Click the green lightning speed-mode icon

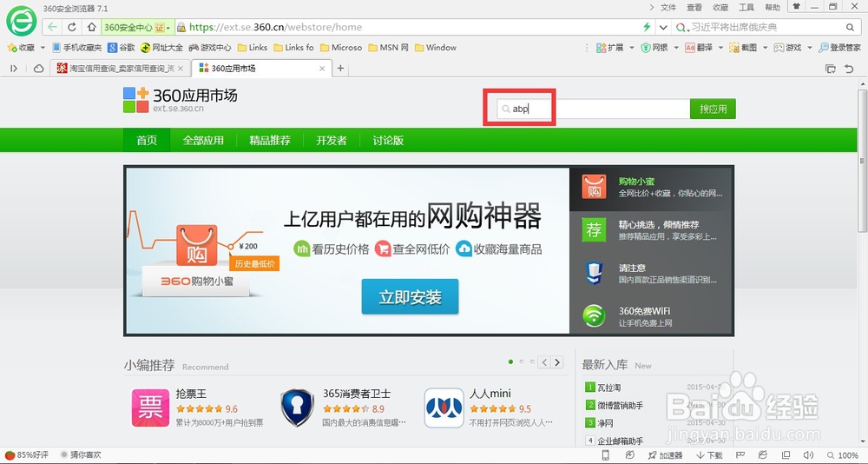point(646,27)
